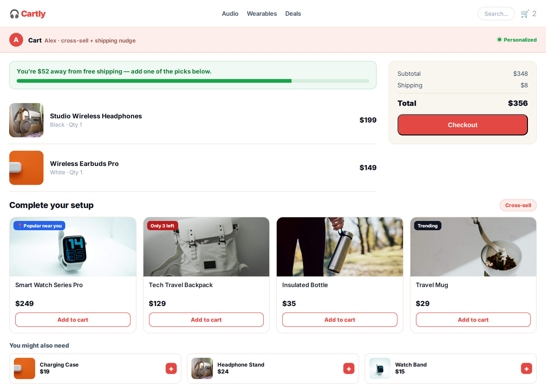This screenshot has height=392, width=546.
Task: Click the Only 3 left badge
Action: (x=162, y=226)
